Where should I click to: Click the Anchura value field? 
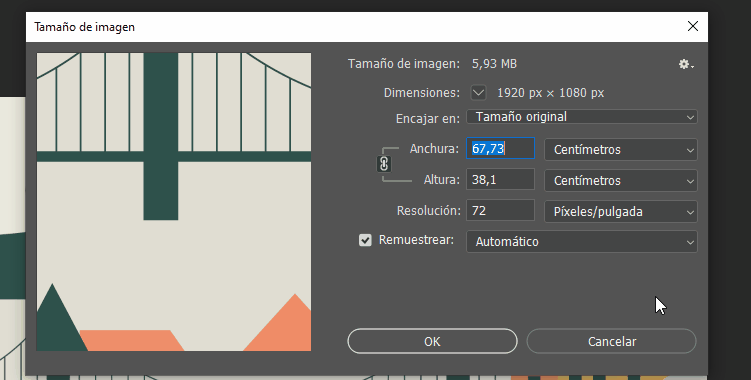pos(501,149)
